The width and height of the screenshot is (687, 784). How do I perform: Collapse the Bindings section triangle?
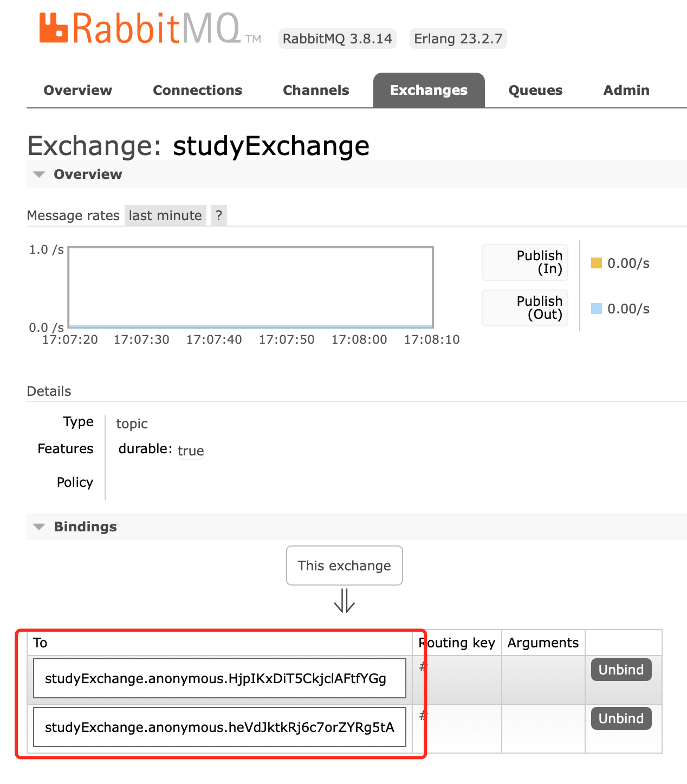[x=39, y=527]
